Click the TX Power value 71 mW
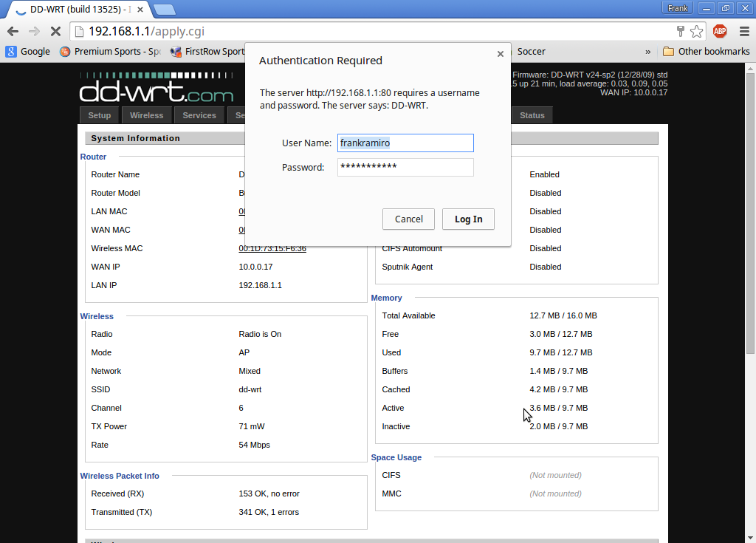756x543 pixels. click(x=252, y=427)
